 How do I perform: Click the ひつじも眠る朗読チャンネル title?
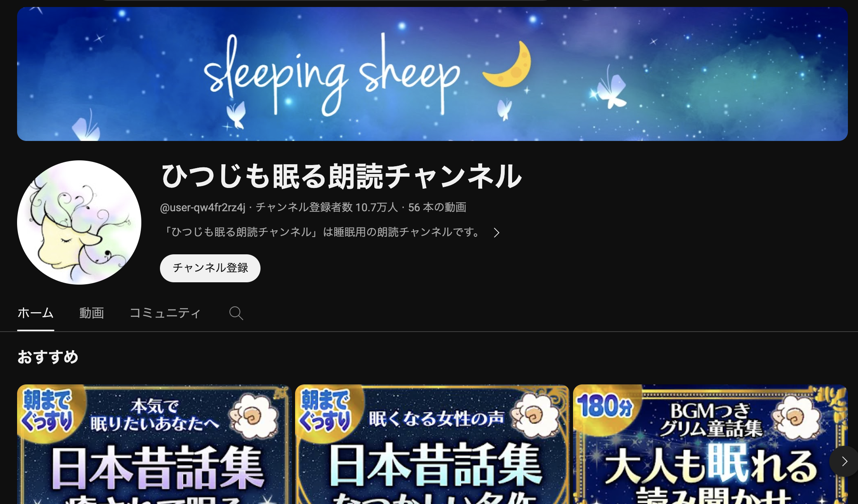point(341,177)
